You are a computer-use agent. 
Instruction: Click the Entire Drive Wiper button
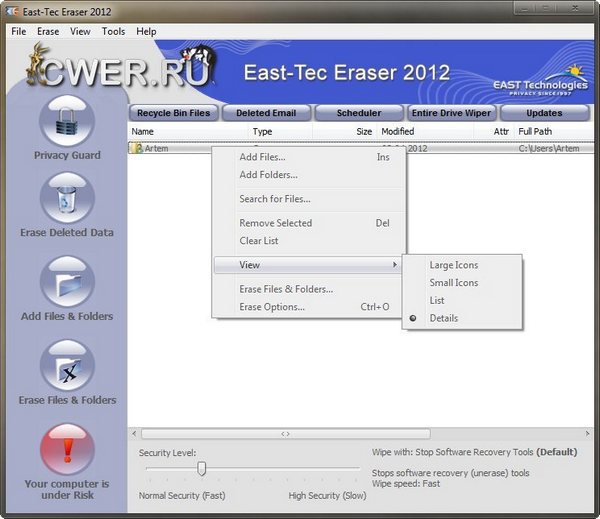tap(452, 113)
